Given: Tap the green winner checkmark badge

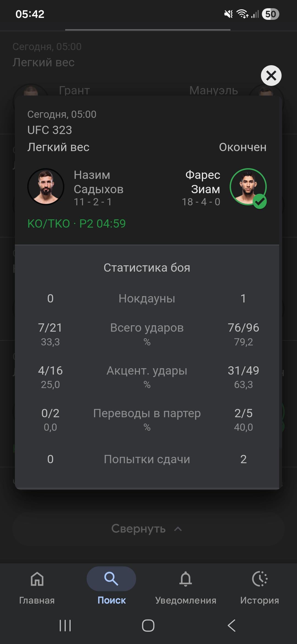Looking at the screenshot, I should [260, 202].
